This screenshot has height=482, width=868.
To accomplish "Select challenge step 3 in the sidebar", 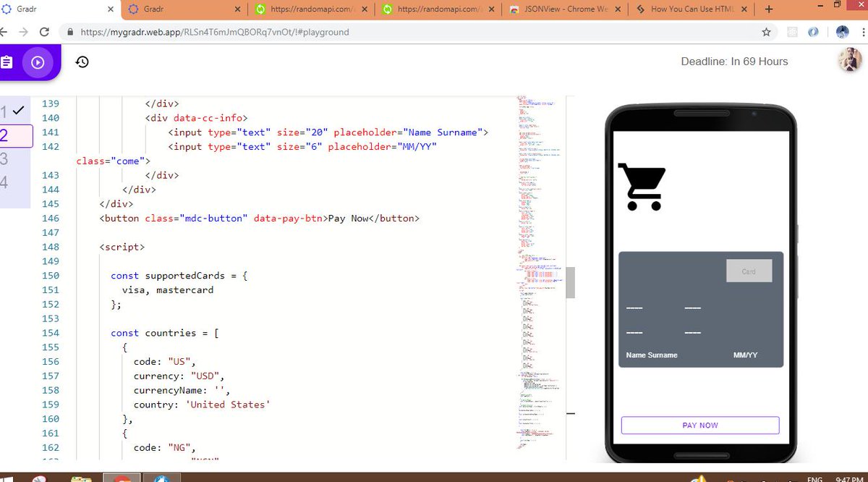I will click(4, 158).
